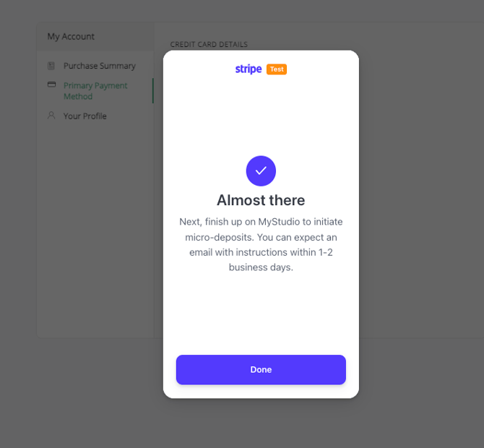The width and height of the screenshot is (484, 448).
Task: Click the Almost there heading
Action: point(261,200)
